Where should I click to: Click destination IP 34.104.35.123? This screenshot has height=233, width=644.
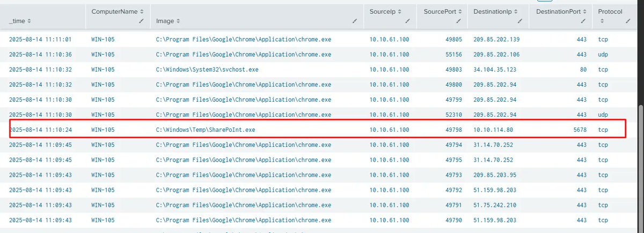[x=495, y=70]
